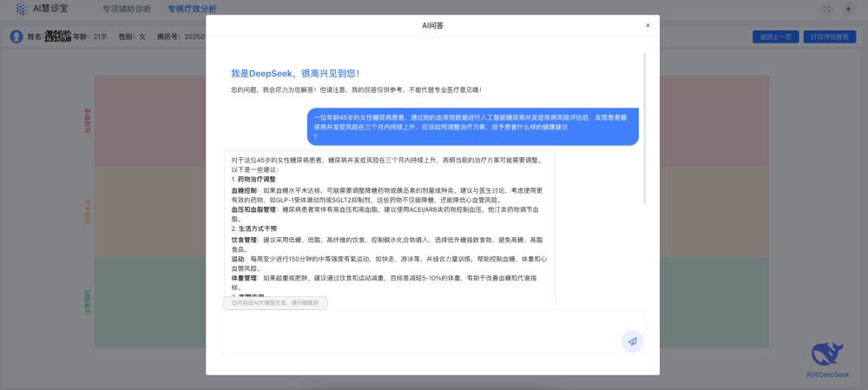Click the 2. 生活方式干预 heading

(x=253, y=228)
